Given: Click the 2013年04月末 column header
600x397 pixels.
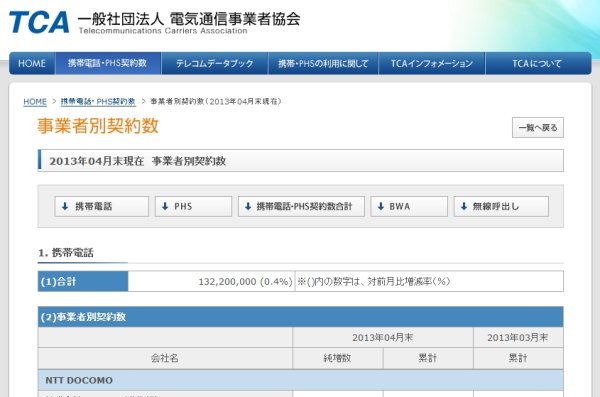Looking at the screenshot, I should click(383, 338).
